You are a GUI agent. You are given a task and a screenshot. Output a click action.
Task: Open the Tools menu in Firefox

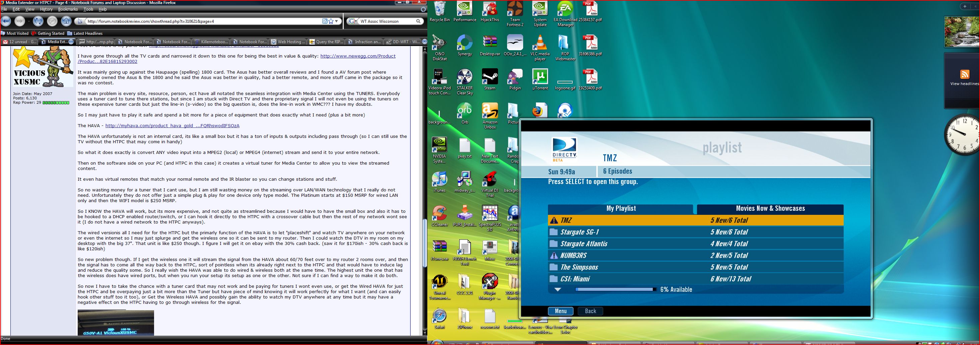88,9
